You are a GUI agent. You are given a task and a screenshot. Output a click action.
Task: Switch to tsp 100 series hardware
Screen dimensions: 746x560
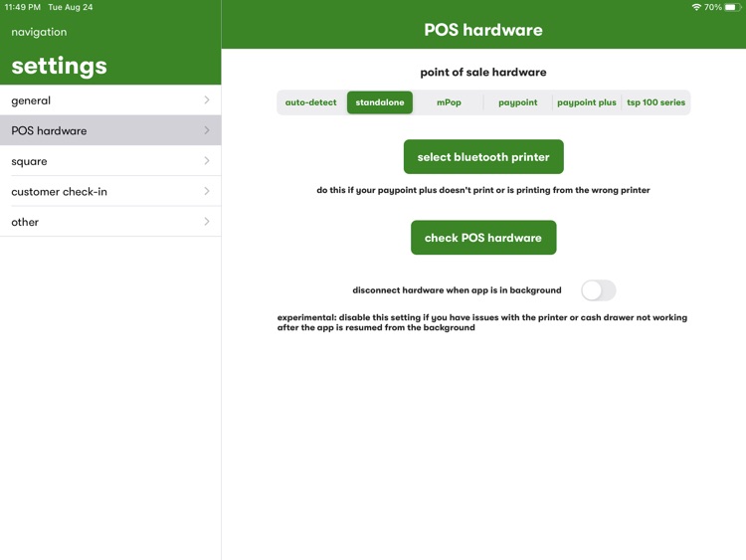655,102
